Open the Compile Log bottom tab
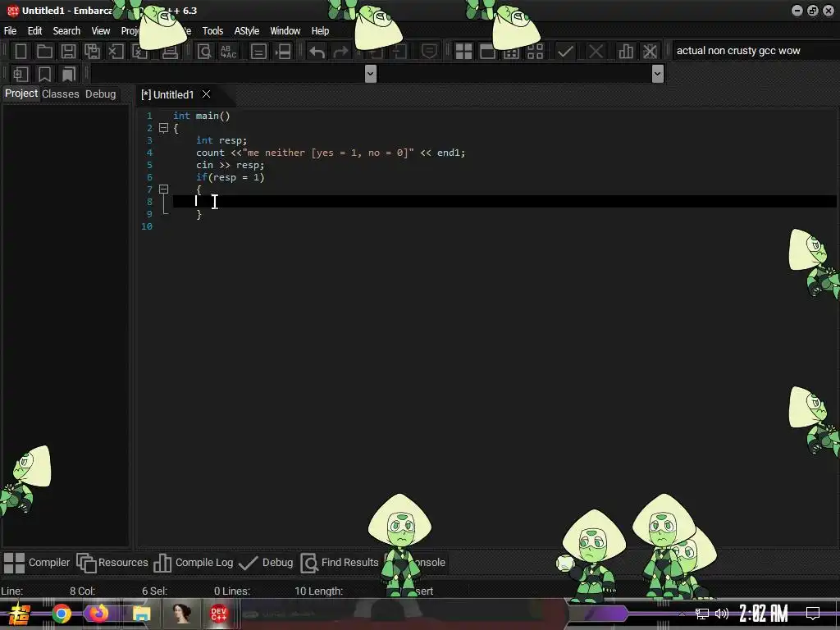Screen dimensions: 840x630 pyautogui.click(x=194, y=563)
